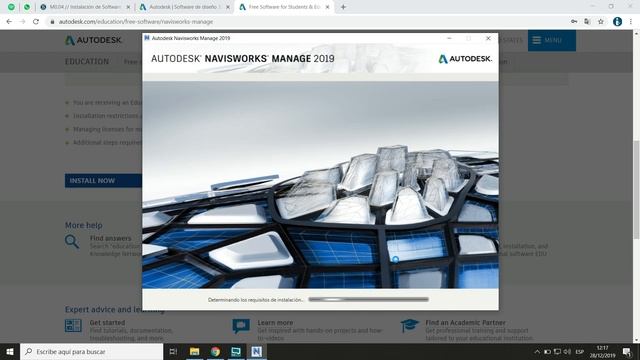Image resolution: width=640 pixels, height=360 pixels.
Task: Open File Explorer from the taskbar
Action: click(x=194, y=351)
